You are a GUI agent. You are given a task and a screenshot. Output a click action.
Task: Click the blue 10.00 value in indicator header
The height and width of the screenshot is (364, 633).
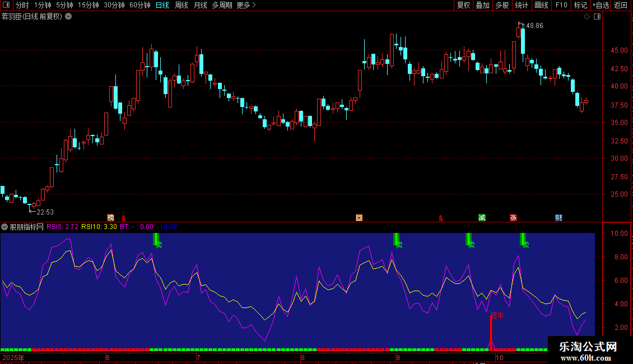coord(169,227)
